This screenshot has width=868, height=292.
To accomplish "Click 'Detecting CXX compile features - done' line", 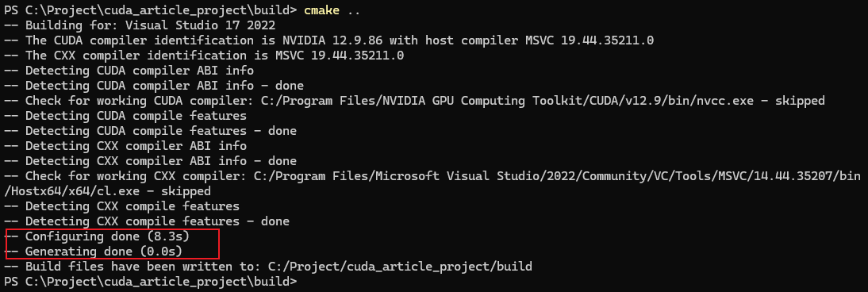I will pos(146,221).
